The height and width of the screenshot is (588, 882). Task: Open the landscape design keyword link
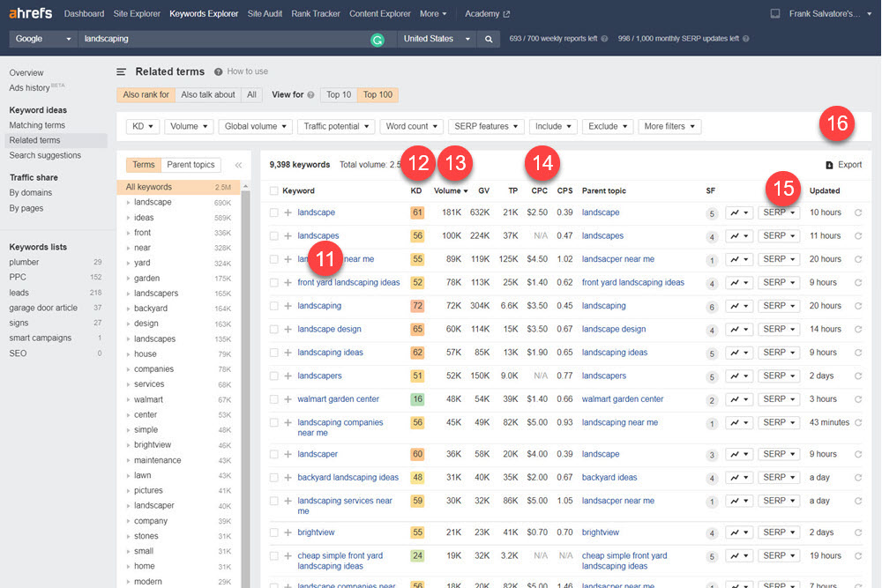[x=330, y=330]
